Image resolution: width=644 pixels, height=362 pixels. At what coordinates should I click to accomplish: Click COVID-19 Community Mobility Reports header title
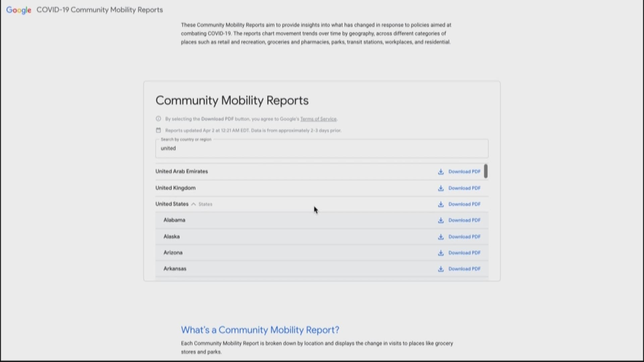(100, 10)
